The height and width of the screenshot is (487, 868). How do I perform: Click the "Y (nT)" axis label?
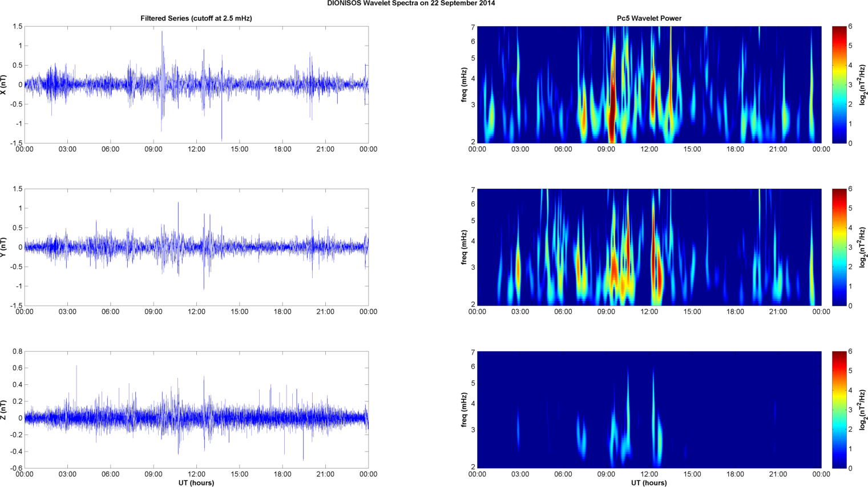pos(4,247)
